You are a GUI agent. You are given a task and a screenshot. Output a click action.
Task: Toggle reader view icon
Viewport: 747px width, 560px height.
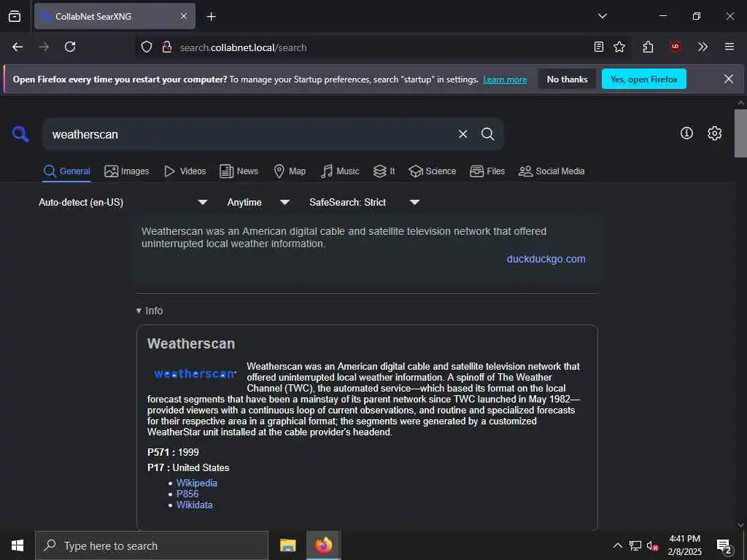(599, 47)
